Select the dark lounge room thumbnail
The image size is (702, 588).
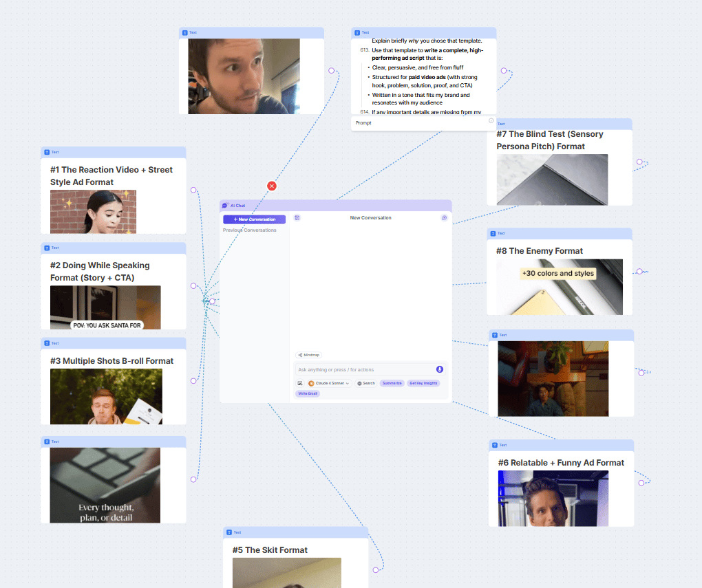553,379
